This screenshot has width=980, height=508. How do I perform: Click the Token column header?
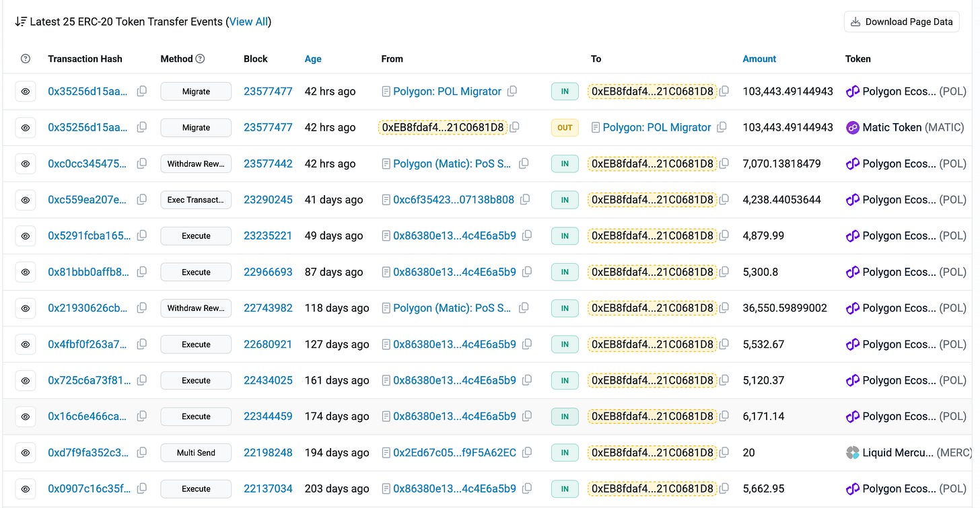coord(858,59)
